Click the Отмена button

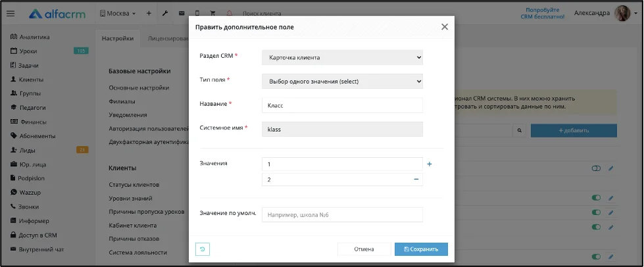pos(364,249)
